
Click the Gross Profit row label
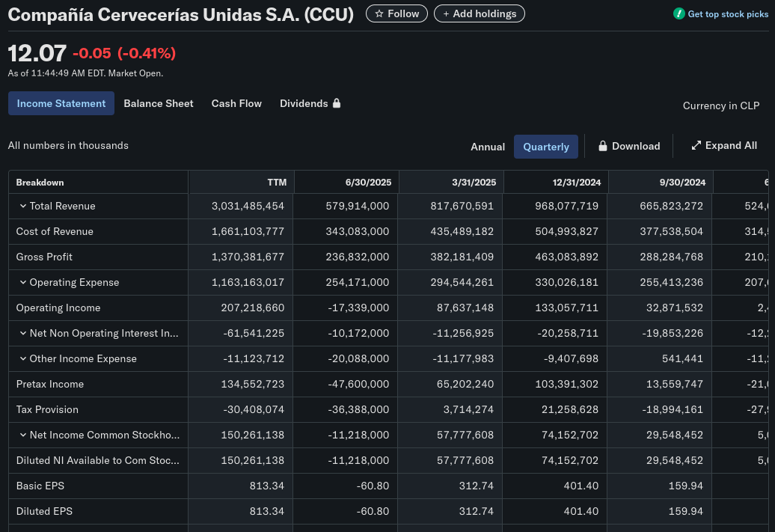tap(44, 257)
